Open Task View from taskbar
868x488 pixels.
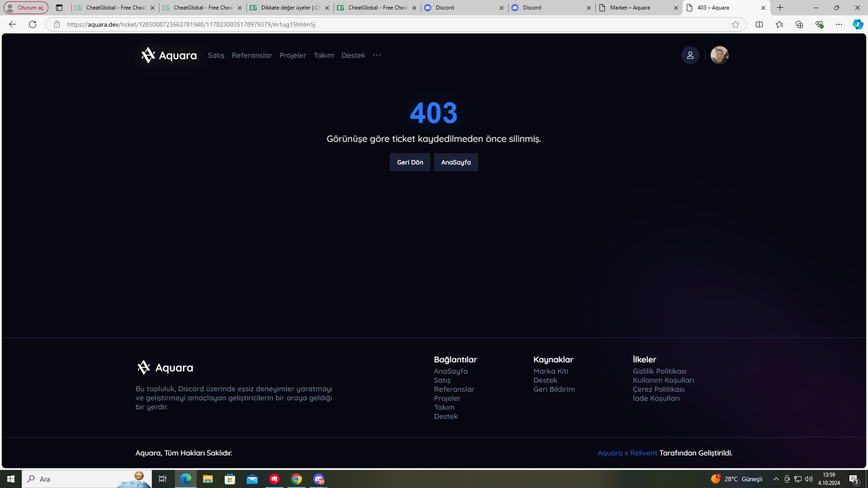pyautogui.click(x=163, y=479)
